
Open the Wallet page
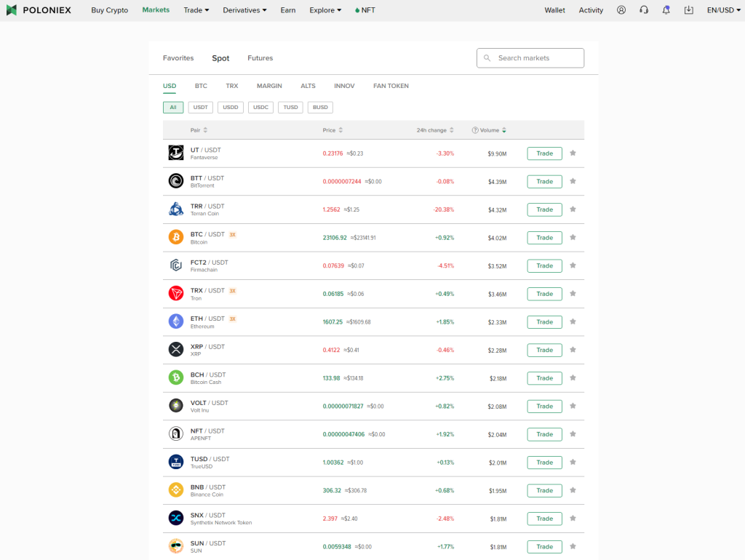555,10
